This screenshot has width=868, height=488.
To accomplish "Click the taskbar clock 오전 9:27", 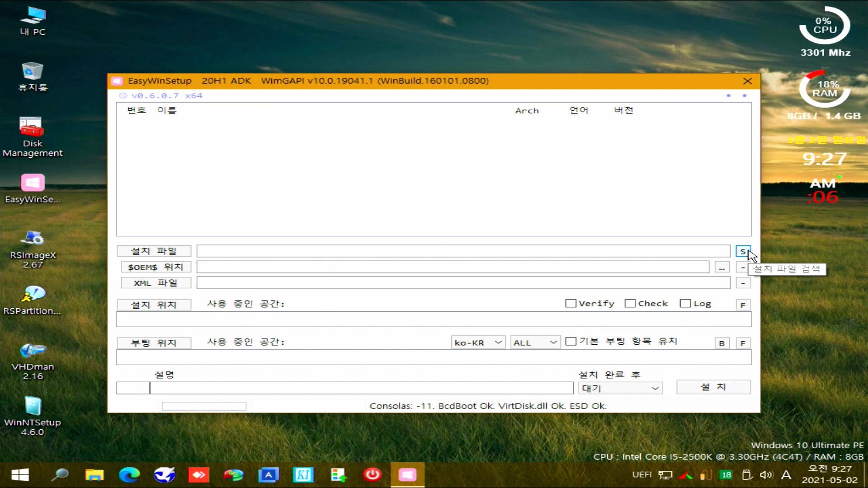I will coord(830,469).
